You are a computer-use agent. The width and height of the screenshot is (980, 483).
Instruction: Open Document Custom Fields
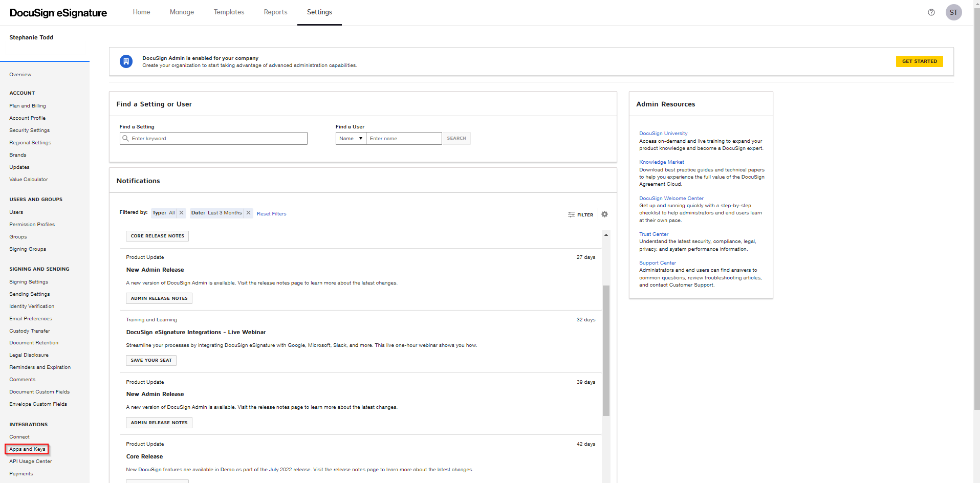click(39, 392)
